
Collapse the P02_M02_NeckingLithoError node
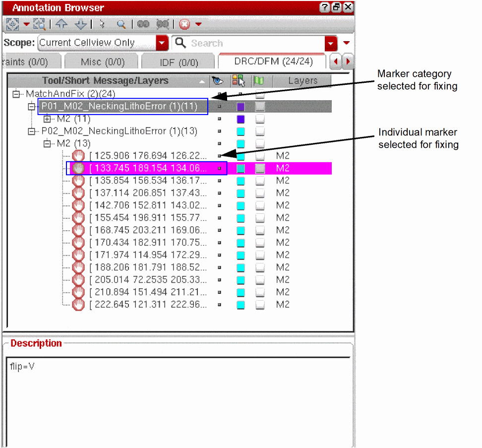coord(31,131)
